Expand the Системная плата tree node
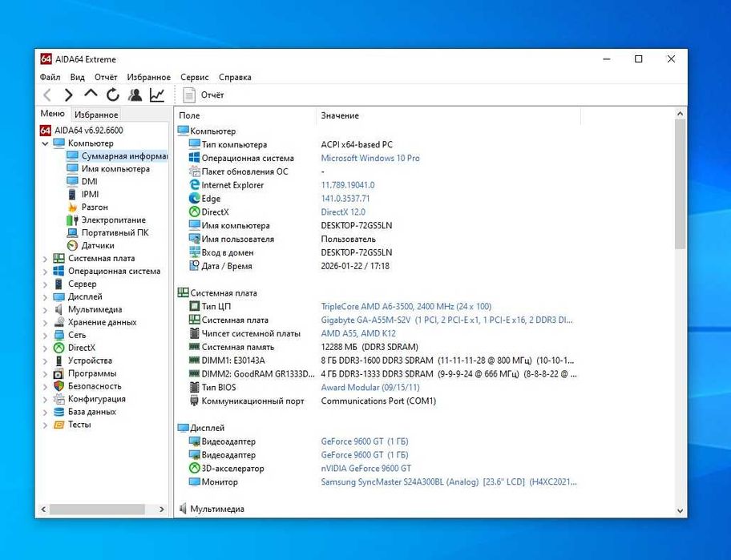731x560 pixels. tap(45, 259)
